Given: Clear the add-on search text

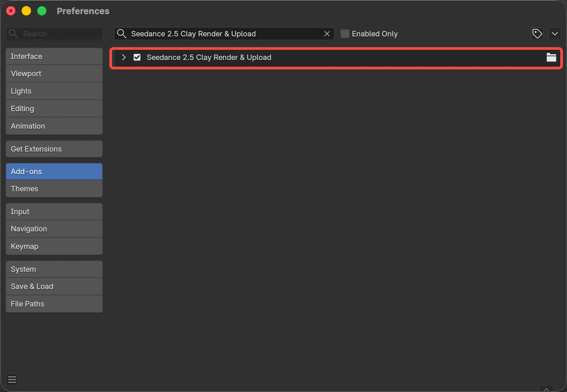Looking at the screenshot, I should (x=327, y=34).
